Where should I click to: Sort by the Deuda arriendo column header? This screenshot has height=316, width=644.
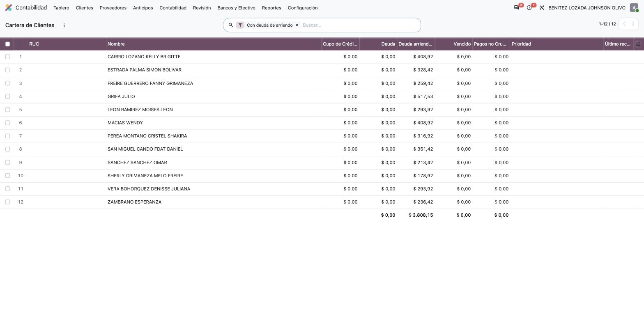416,44
